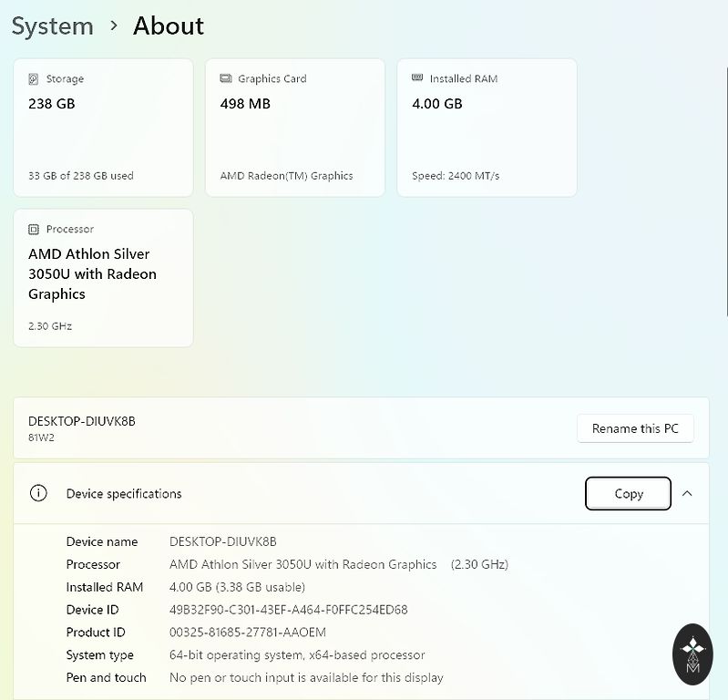Click the Product ID value 00325-81685-27781-AAOEM
The image size is (728, 700).
(247, 633)
